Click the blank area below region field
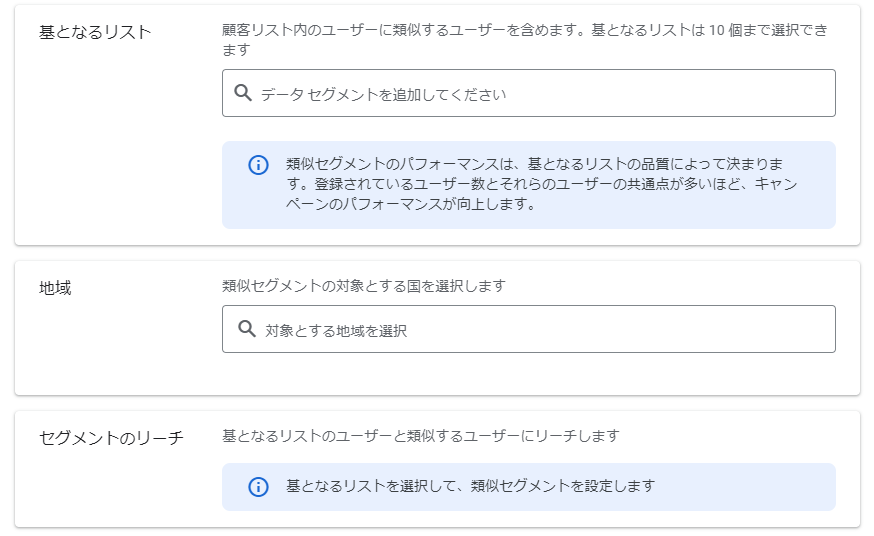Image resolution: width=874 pixels, height=536 pixels. pos(528,373)
